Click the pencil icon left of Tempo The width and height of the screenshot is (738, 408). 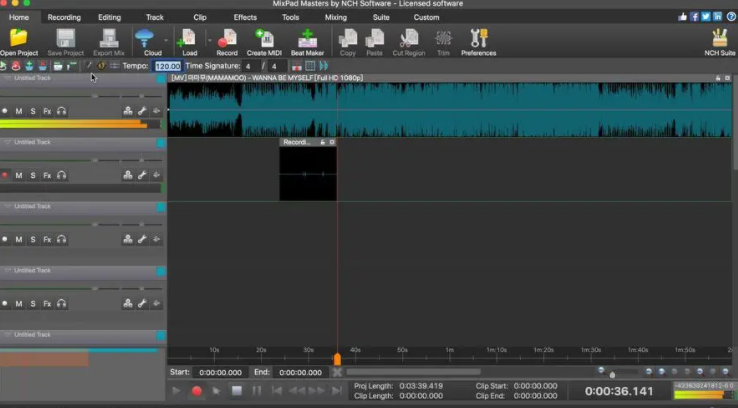(x=88, y=66)
